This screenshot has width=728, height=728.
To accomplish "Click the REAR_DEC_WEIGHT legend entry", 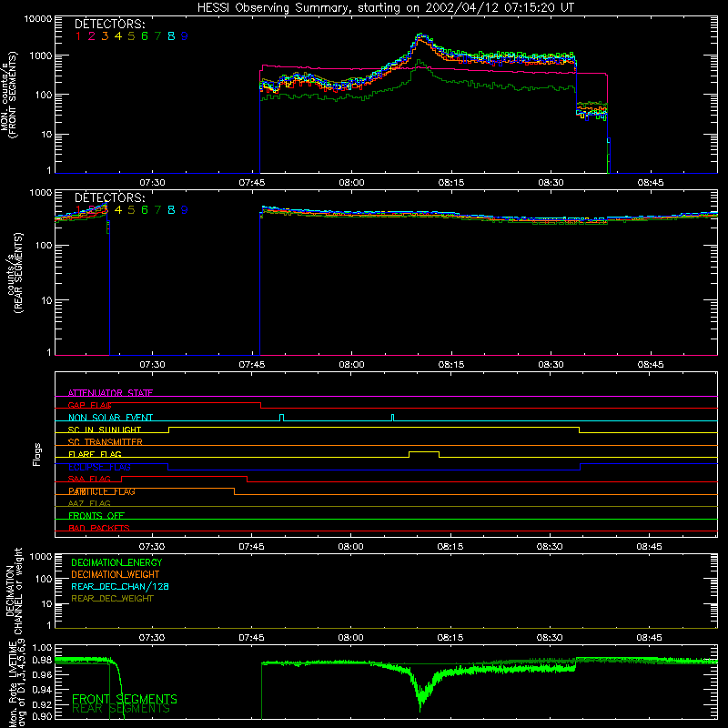I will pyautogui.click(x=112, y=599).
